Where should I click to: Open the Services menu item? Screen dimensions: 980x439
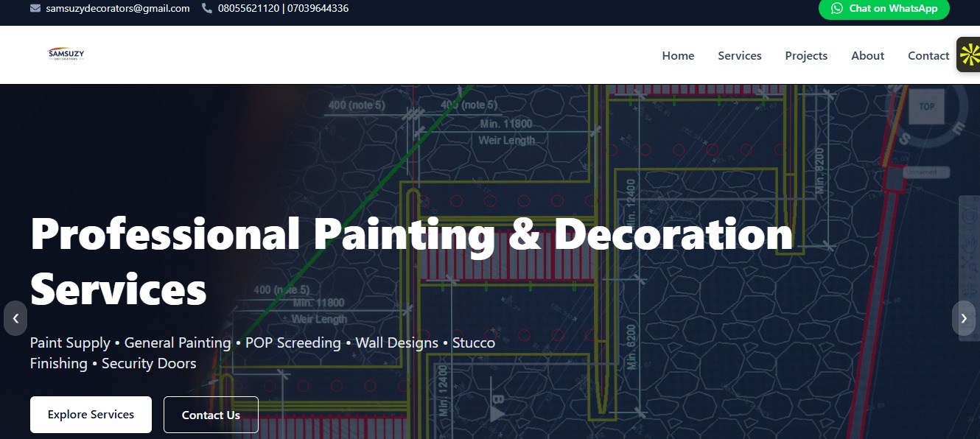coord(740,55)
